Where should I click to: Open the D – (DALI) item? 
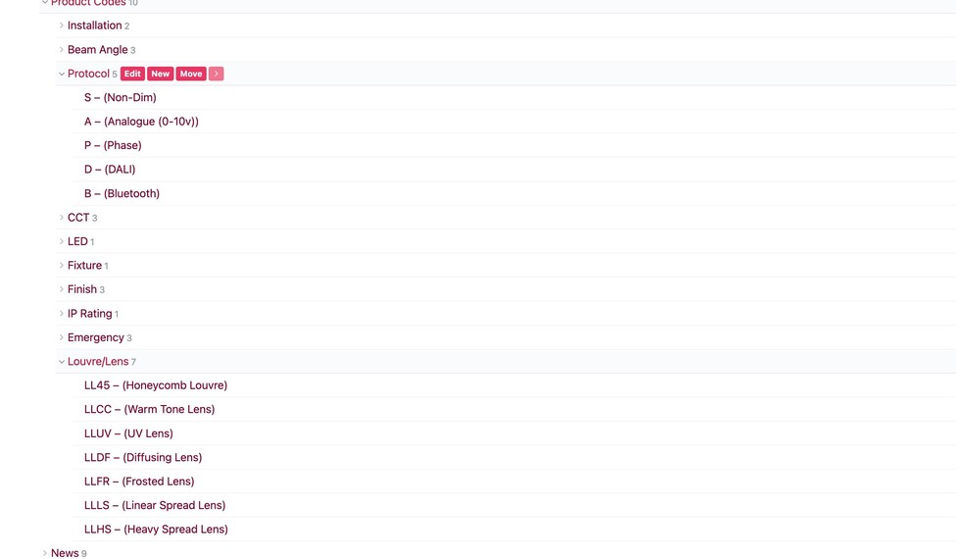coord(110,170)
